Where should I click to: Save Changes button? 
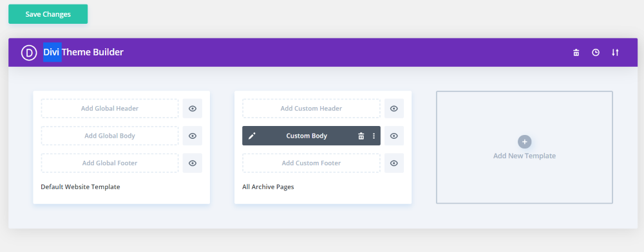(48, 14)
